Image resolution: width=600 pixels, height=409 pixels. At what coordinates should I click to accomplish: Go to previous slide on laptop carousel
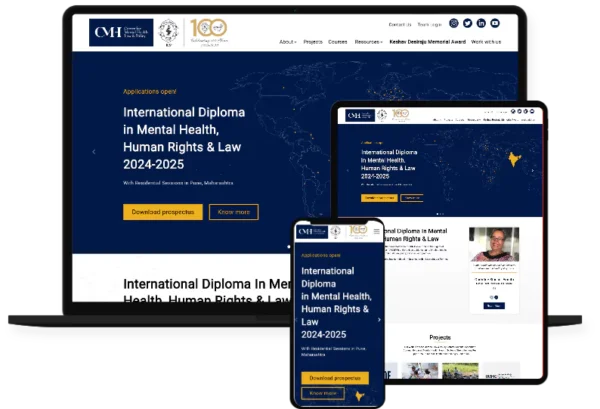[x=94, y=152]
